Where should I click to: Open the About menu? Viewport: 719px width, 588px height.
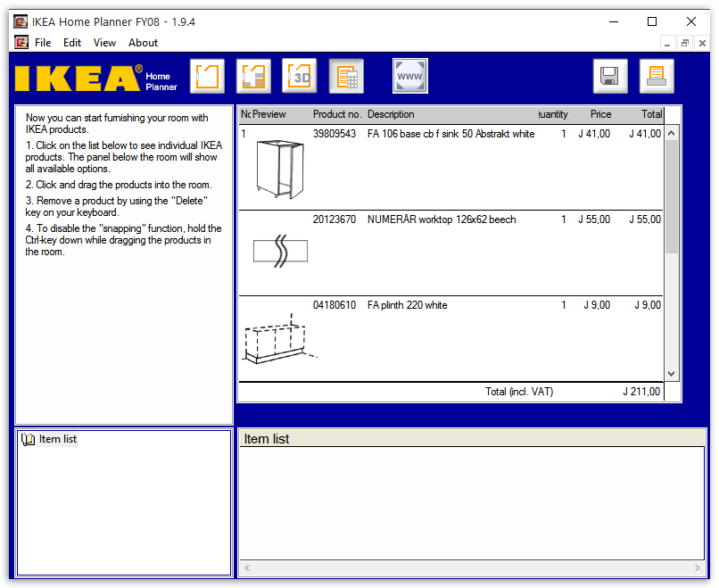pos(143,43)
